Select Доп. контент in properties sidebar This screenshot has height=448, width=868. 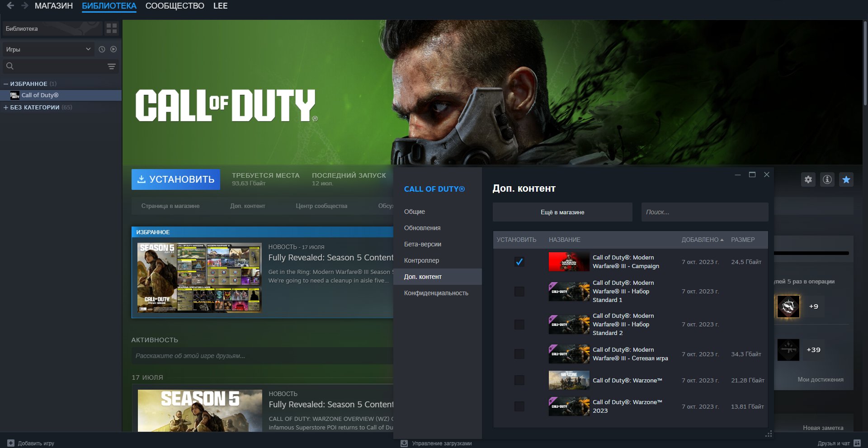[438, 277]
